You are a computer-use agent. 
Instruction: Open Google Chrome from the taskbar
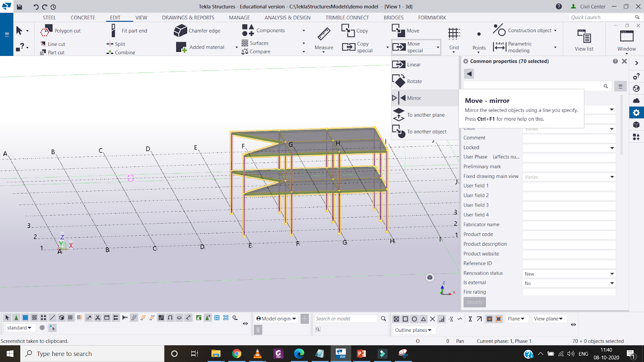237,354
